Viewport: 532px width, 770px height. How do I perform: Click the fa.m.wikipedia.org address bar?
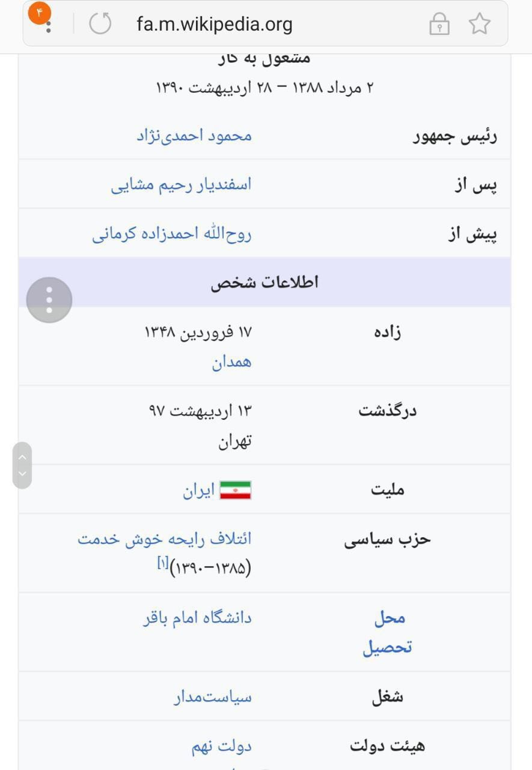[x=215, y=25]
